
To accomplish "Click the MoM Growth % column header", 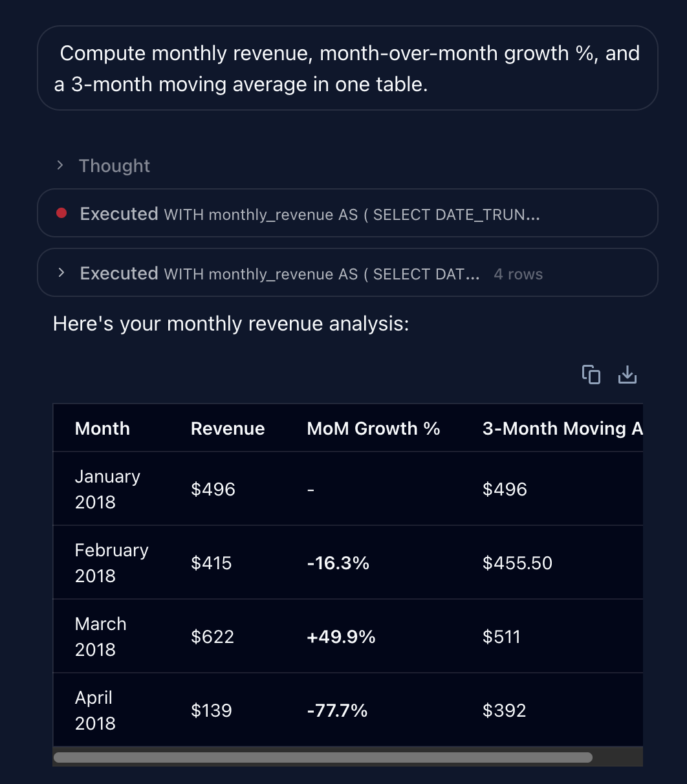I will [373, 428].
